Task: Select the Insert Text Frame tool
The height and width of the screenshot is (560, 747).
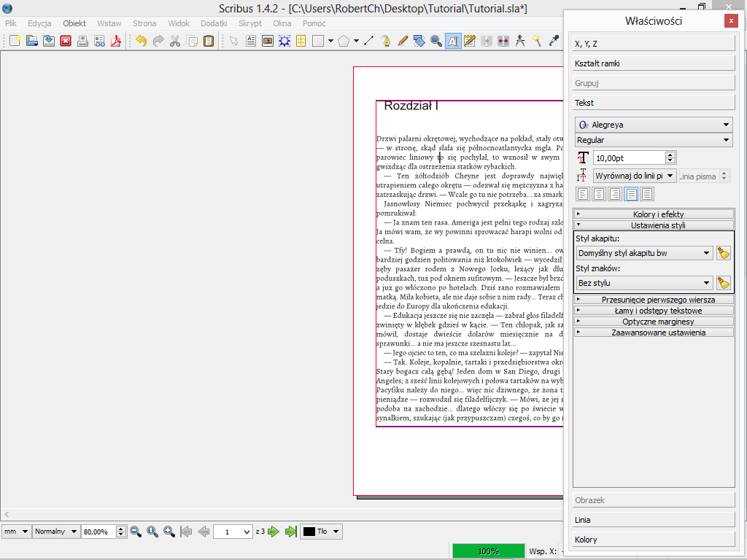Action: click(x=251, y=41)
